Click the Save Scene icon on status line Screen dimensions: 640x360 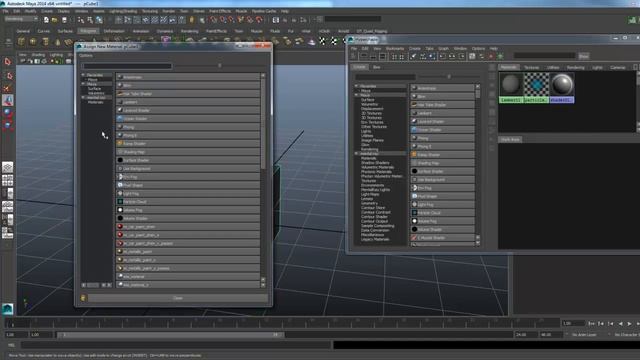pyautogui.click(x=64, y=20)
